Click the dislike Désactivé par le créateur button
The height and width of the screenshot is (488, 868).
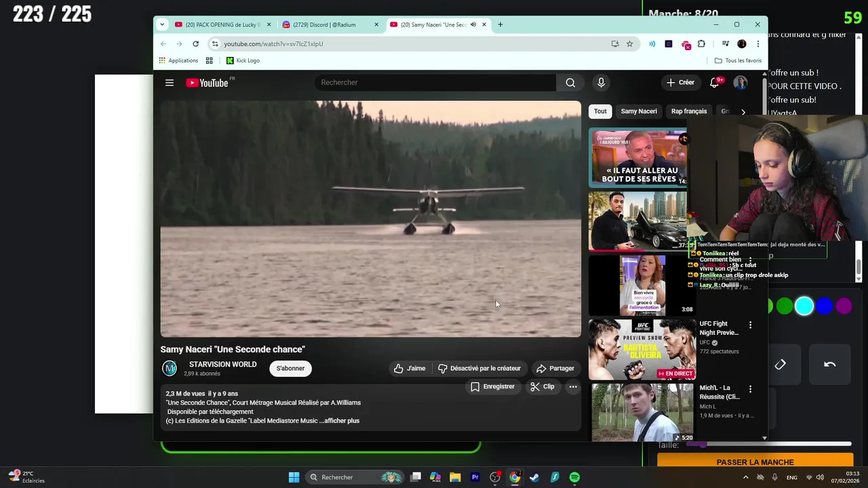[x=479, y=368]
